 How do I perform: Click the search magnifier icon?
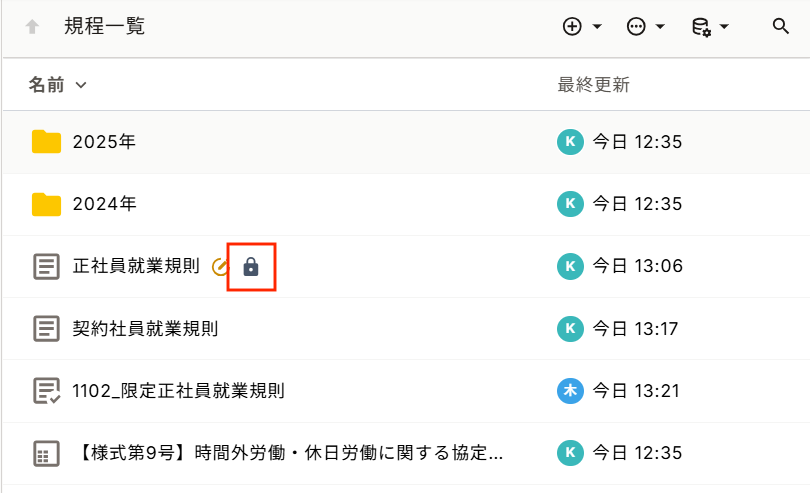(781, 27)
